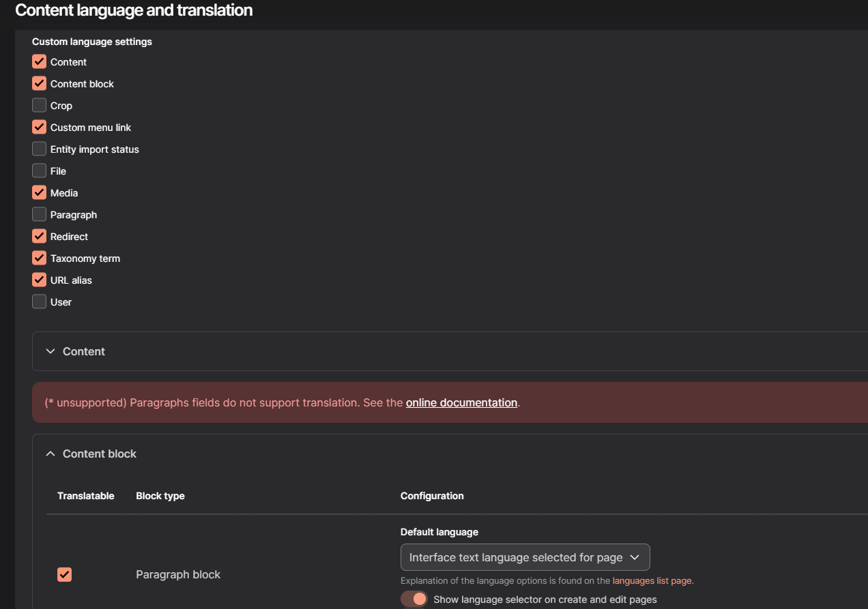
Task: Click the Block type column header
Action: pos(160,496)
